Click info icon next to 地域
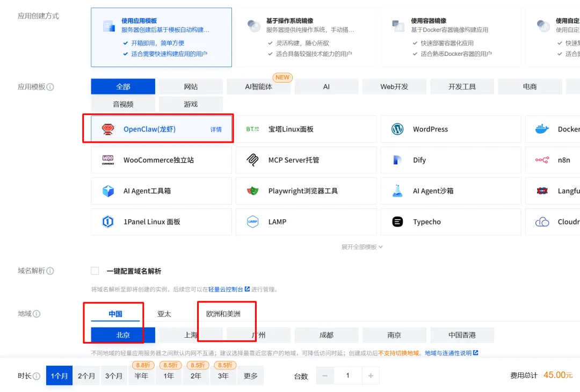The width and height of the screenshot is (580, 392). pyautogui.click(x=37, y=314)
